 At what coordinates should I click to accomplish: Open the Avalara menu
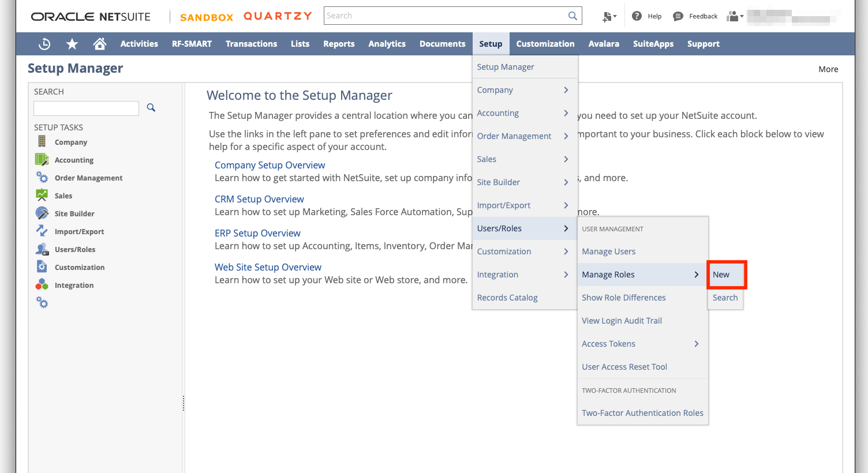pyautogui.click(x=604, y=44)
